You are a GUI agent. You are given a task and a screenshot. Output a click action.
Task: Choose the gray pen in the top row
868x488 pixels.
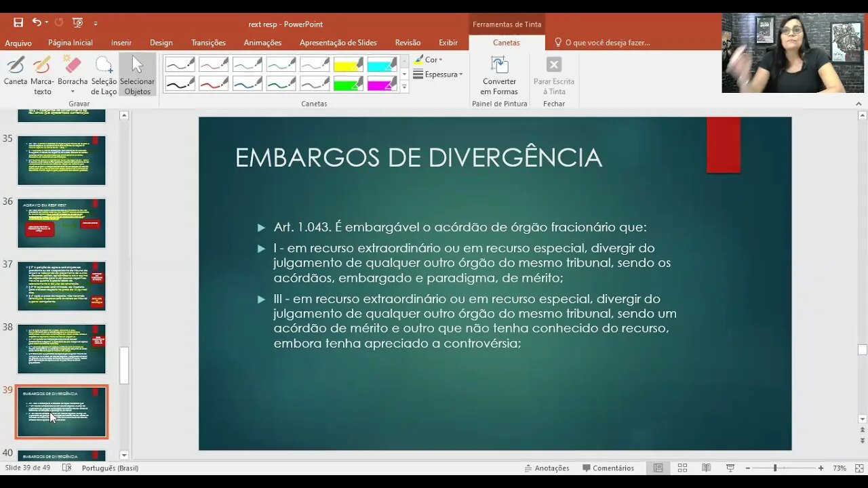[315, 65]
